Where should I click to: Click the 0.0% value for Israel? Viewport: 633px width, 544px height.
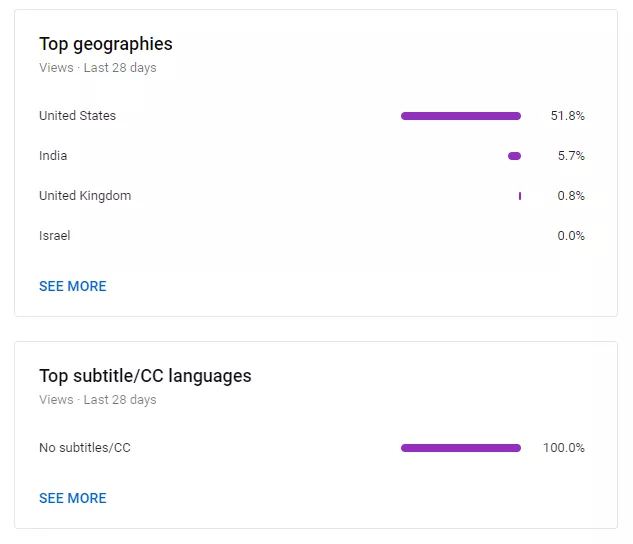(x=571, y=236)
